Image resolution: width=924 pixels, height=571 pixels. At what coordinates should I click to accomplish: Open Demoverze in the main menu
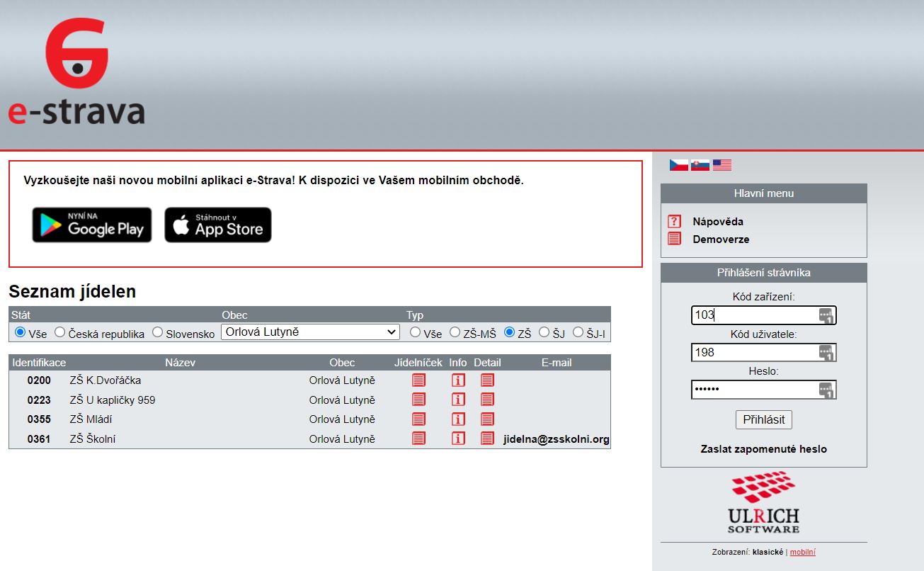click(x=721, y=239)
